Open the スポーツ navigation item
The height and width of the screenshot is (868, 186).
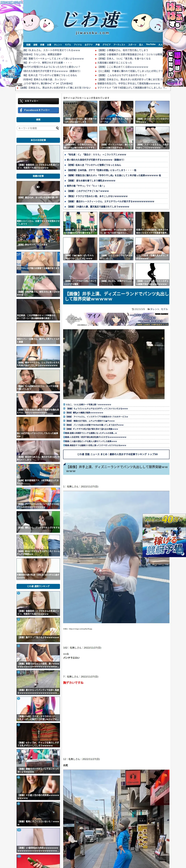click(132, 44)
